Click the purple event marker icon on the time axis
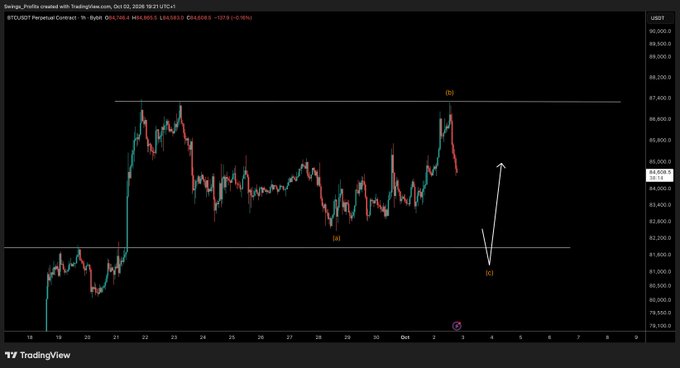This screenshot has height=368, width=680. click(x=457, y=326)
